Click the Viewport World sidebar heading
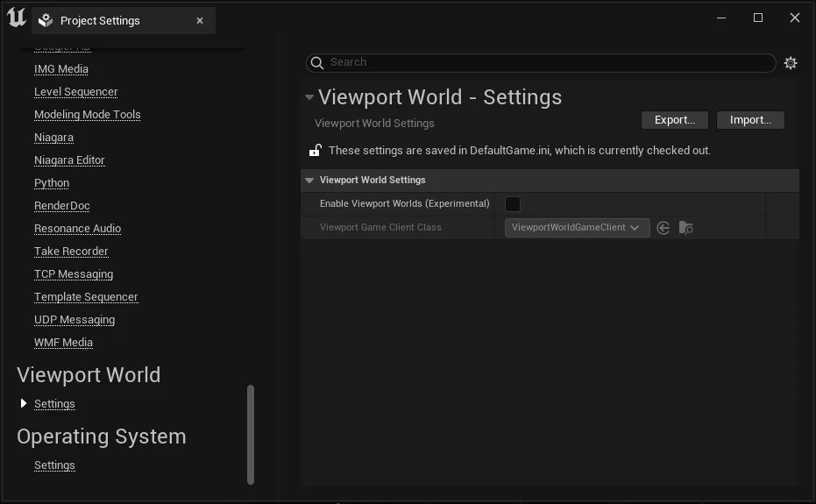816x504 pixels. [89, 375]
